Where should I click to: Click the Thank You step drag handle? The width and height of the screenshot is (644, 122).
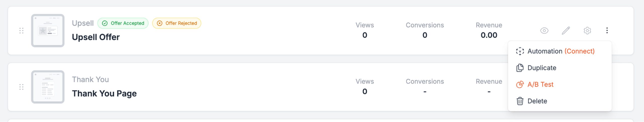21,87
